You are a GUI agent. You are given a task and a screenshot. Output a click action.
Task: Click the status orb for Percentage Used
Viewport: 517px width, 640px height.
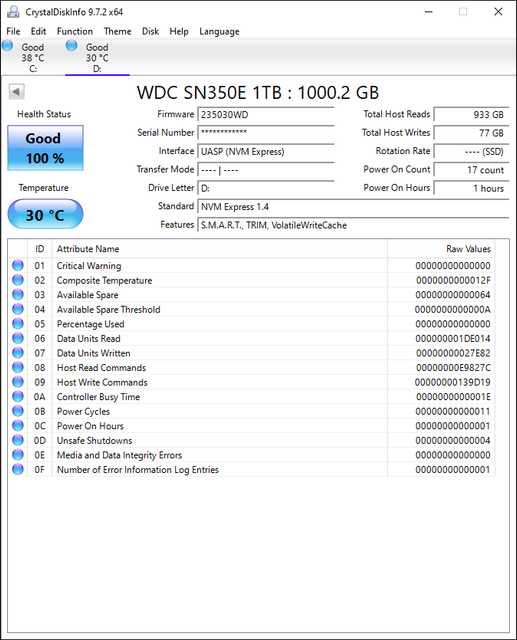click(18, 324)
